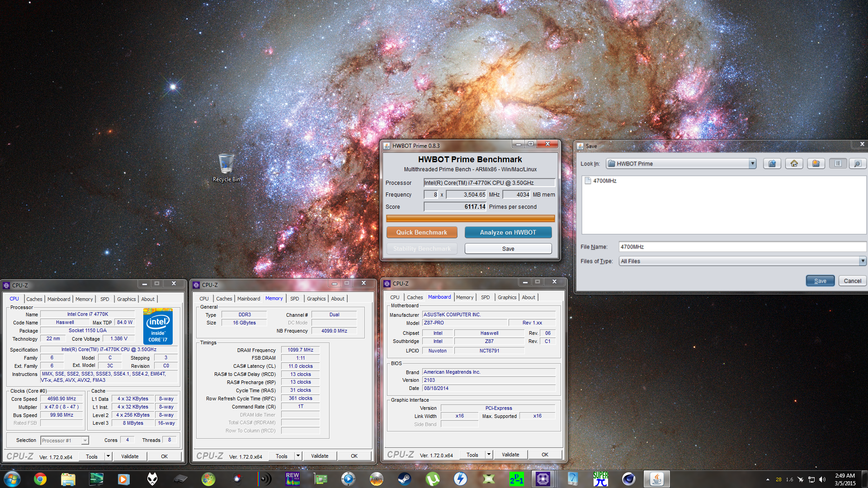Click Analyze on HWBOT button

tap(508, 232)
